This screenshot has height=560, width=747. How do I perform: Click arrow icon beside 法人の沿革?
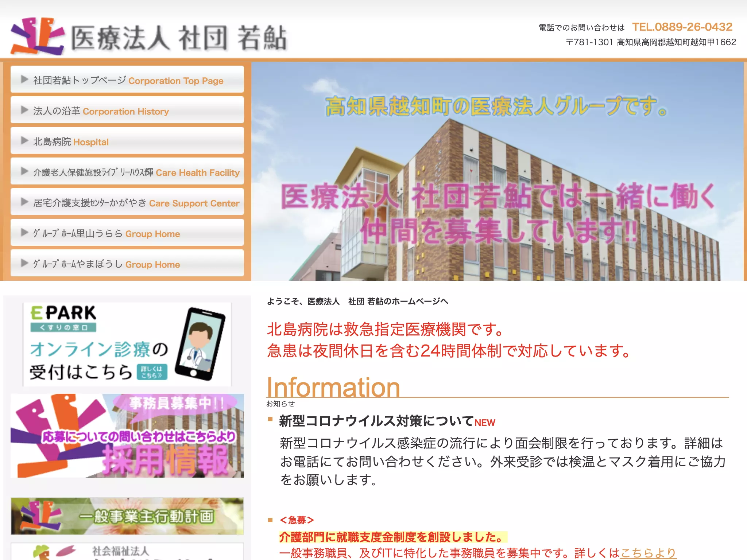tap(24, 110)
